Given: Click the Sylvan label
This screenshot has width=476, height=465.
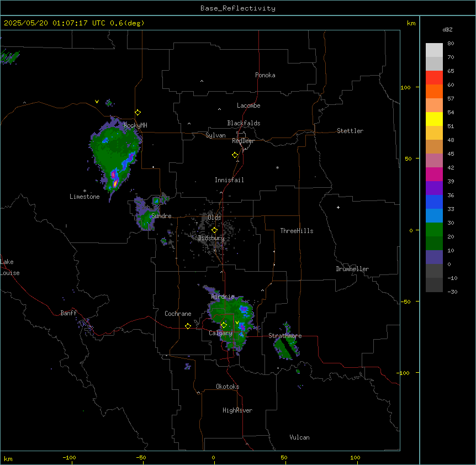Looking at the screenshot, I should coord(215,135).
